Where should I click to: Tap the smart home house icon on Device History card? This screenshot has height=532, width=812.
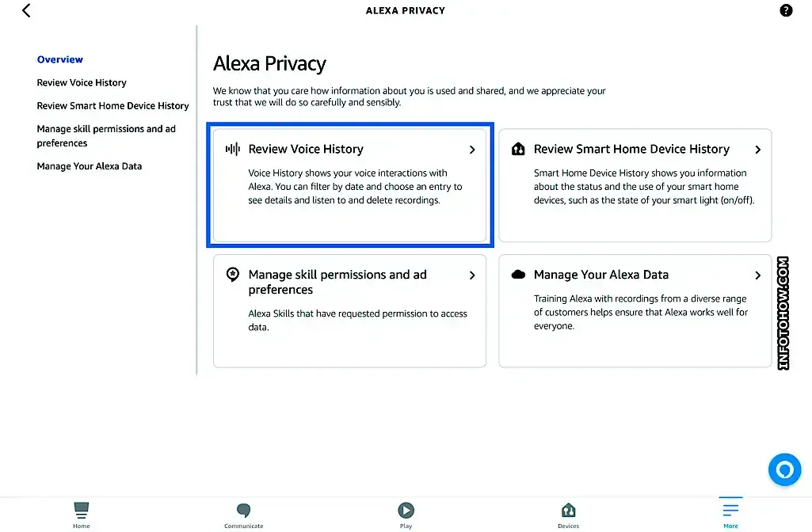(x=518, y=149)
